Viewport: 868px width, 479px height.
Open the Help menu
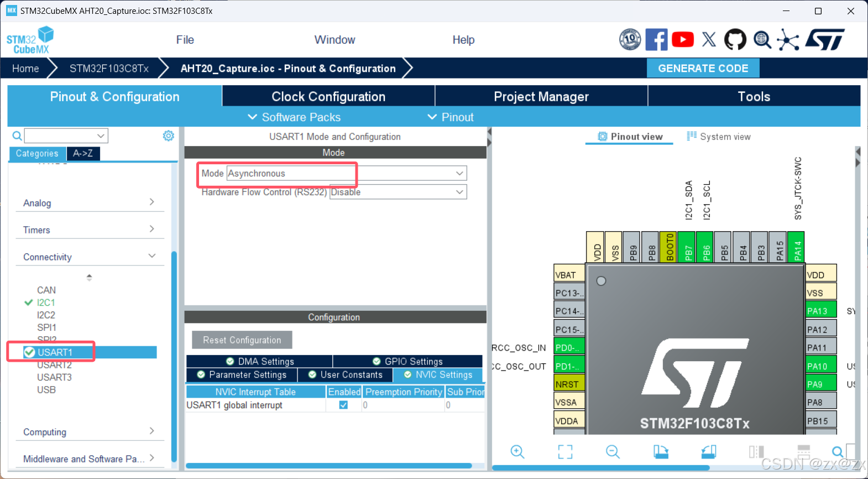click(x=463, y=40)
